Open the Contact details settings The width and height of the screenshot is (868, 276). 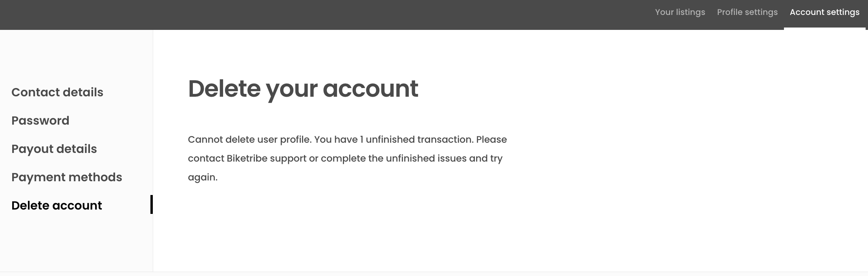coord(57,92)
